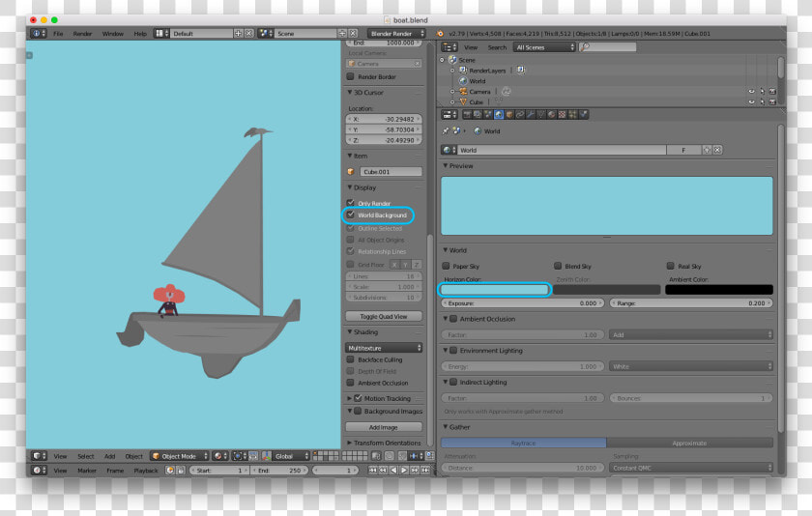Open the File menu
812x516 pixels.
[58, 34]
